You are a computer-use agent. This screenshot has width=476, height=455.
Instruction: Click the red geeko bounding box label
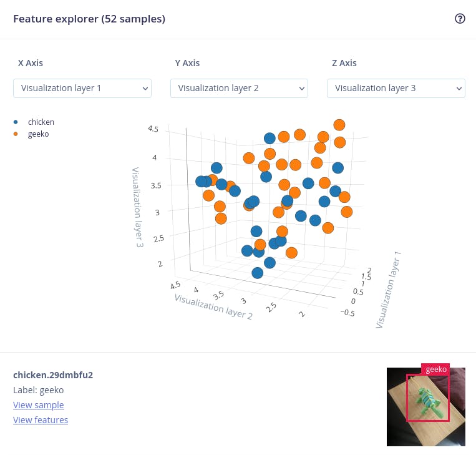click(x=435, y=369)
